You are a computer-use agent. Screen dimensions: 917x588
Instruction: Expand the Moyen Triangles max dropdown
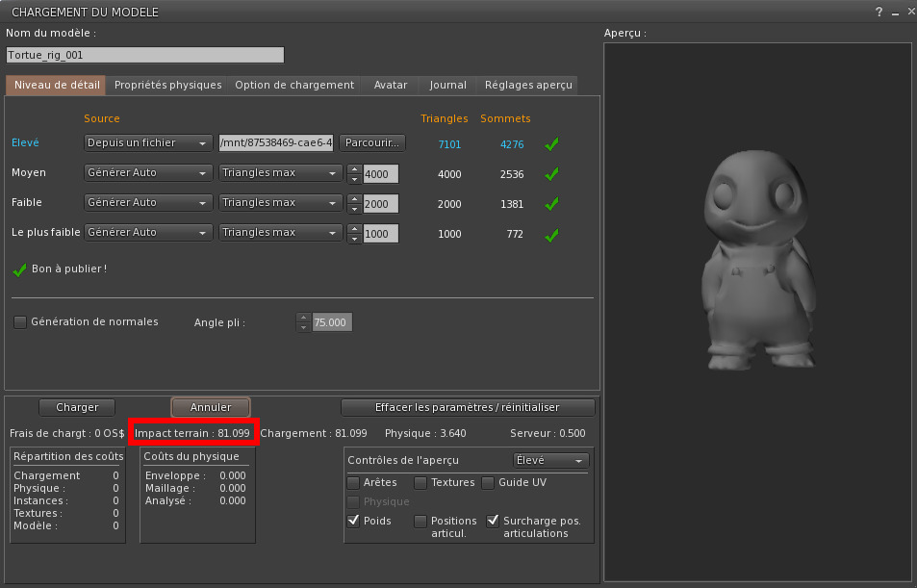[280, 173]
